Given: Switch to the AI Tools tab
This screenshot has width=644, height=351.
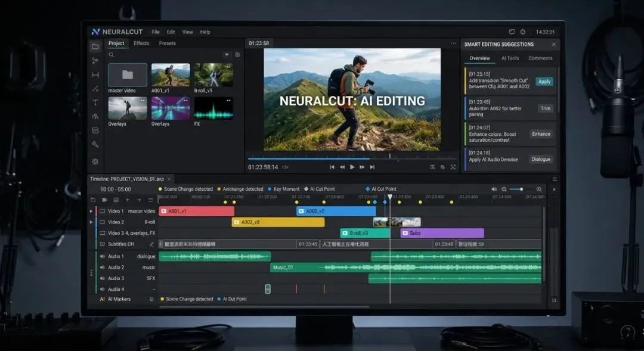Looking at the screenshot, I should (510, 58).
